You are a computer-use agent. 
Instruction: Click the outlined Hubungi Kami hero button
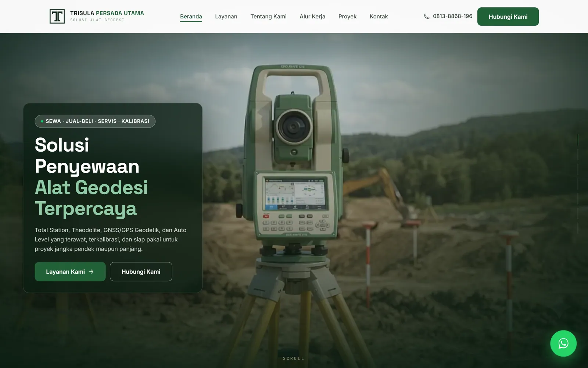141,272
